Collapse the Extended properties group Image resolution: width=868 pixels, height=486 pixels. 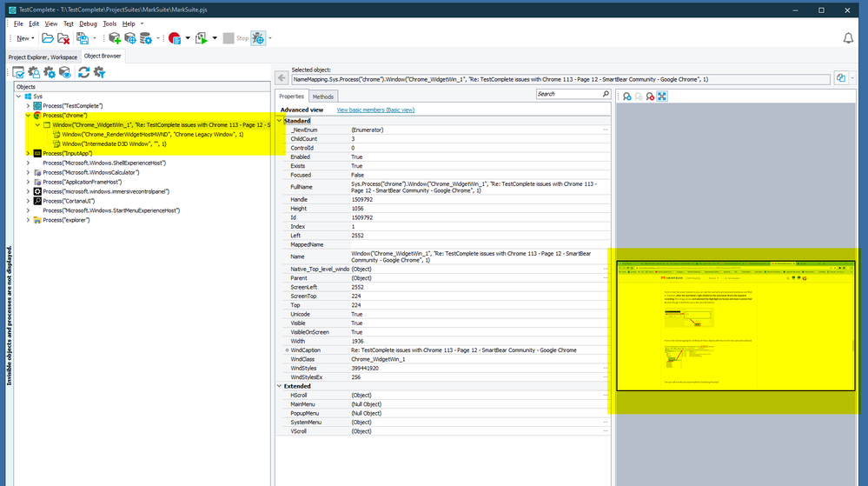tap(280, 386)
